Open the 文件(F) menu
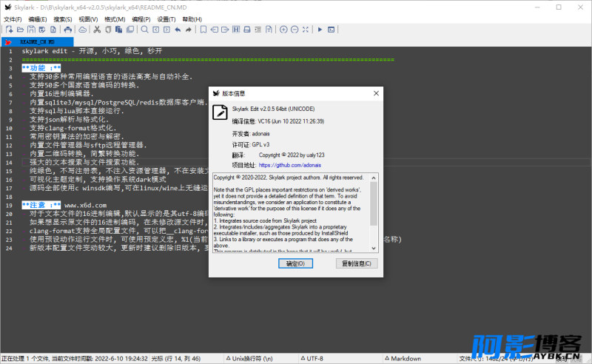Image resolution: width=592 pixels, height=364 pixels. 13,19
